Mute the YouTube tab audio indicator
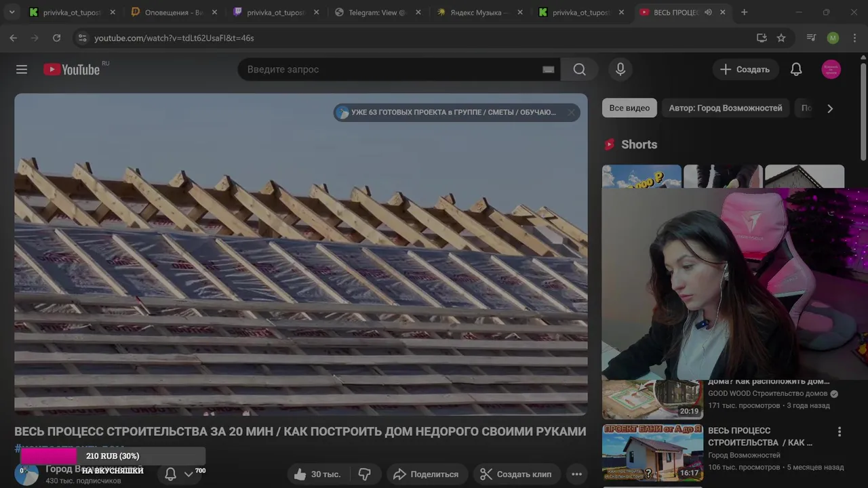Screen dimensions: 868x488 click(x=708, y=12)
